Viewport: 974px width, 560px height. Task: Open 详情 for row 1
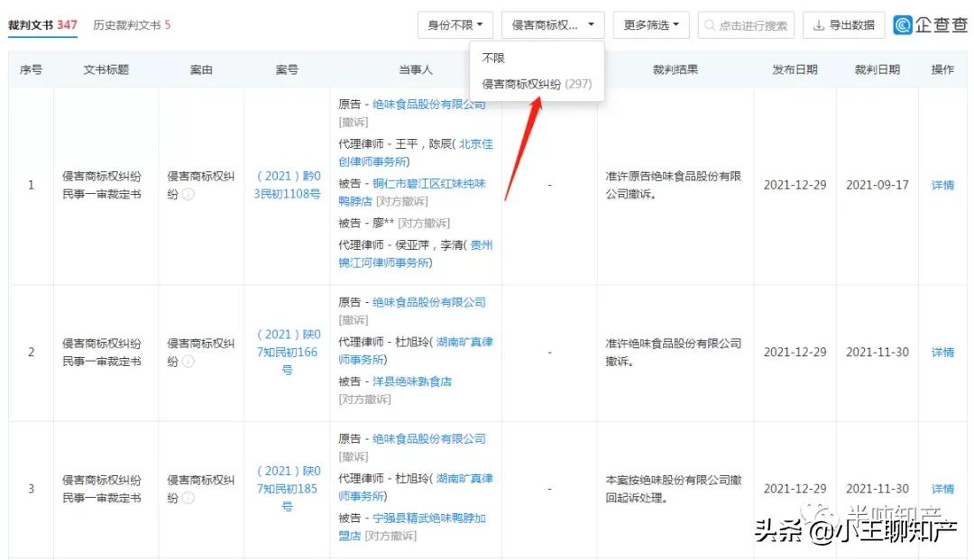(x=942, y=185)
